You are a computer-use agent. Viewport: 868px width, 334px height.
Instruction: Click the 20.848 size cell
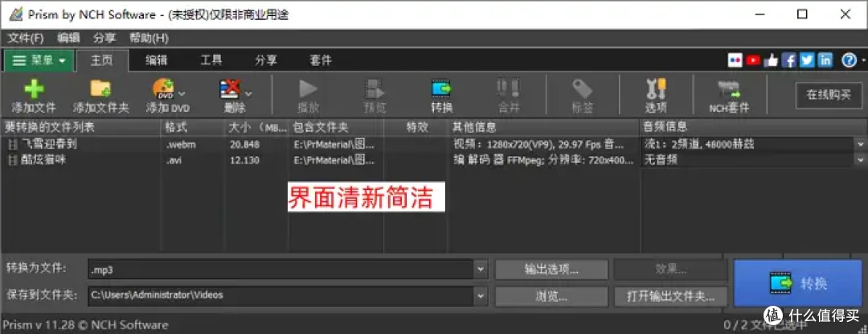pyautogui.click(x=244, y=145)
